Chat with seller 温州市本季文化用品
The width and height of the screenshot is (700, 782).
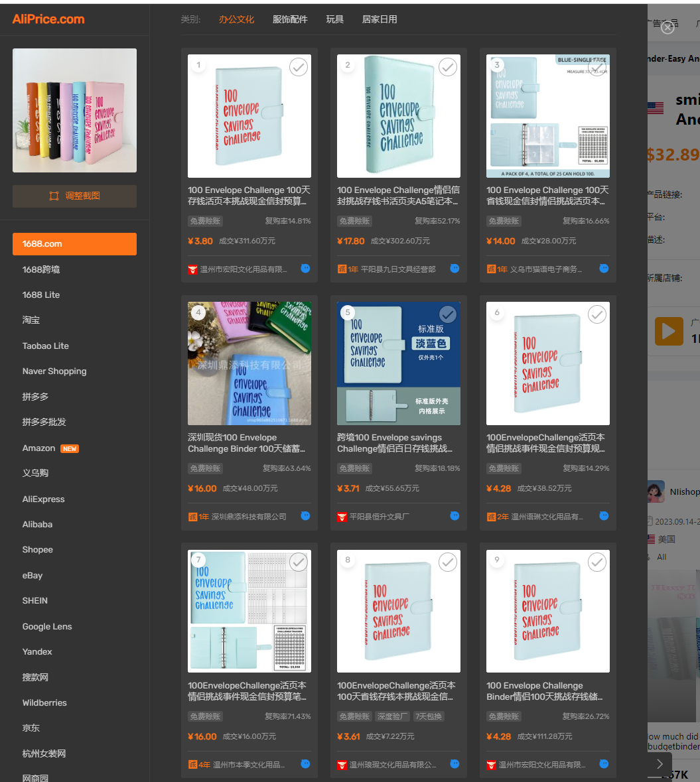coord(305,763)
